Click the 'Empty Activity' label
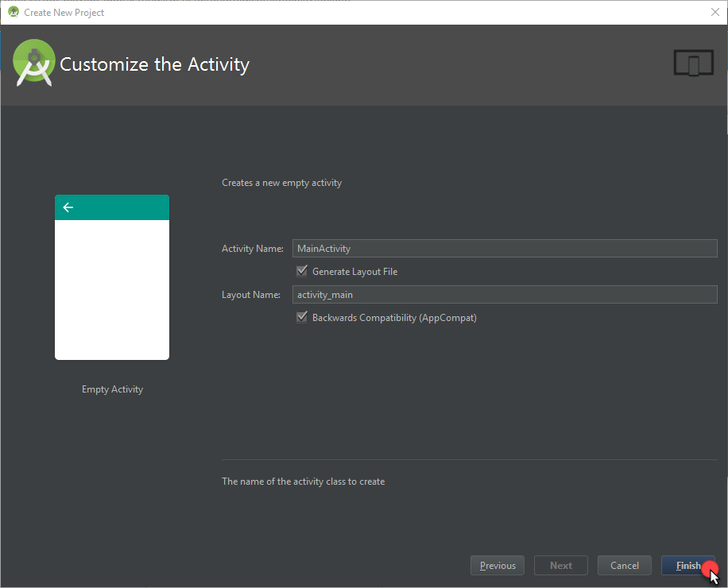 (112, 389)
